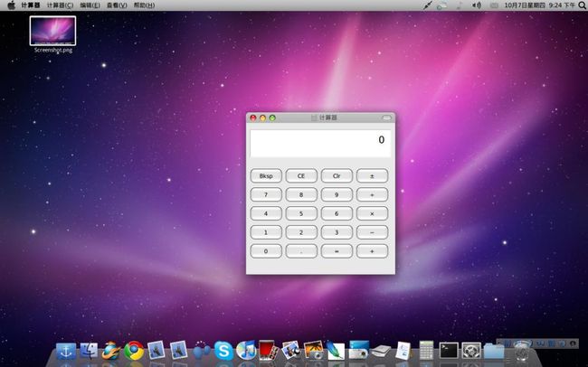This screenshot has width=588, height=367.
Task: Click the divide ÷ button
Action: [x=372, y=194]
